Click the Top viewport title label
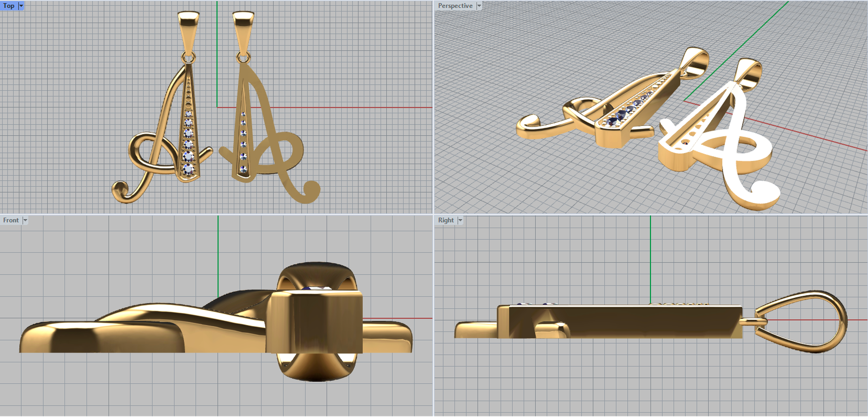 click(x=9, y=5)
